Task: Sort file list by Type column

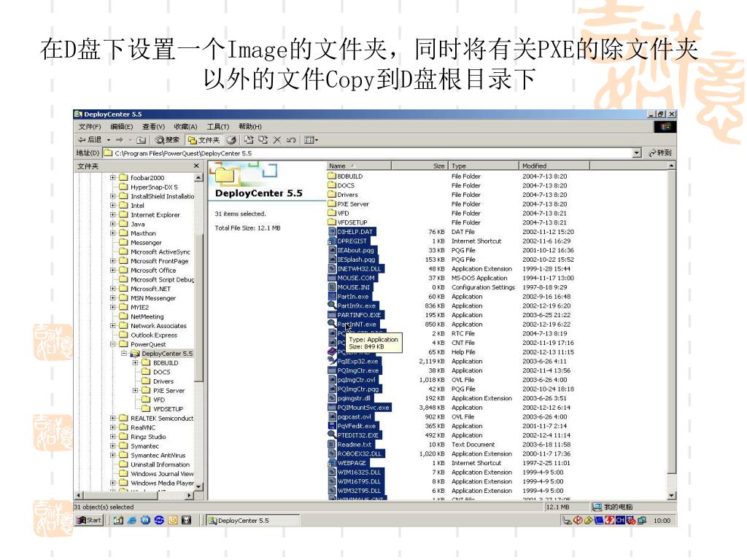Action: point(483,166)
